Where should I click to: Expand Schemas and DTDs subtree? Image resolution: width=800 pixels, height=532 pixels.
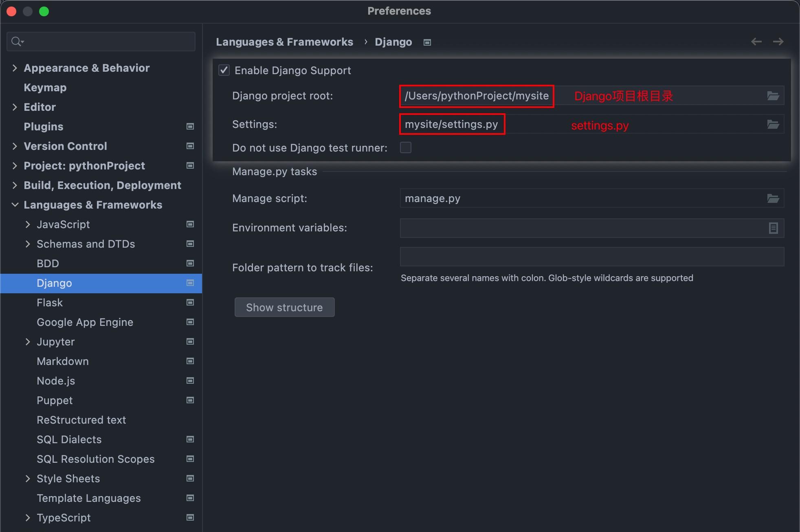pyautogui.click(x=28, y=244)
